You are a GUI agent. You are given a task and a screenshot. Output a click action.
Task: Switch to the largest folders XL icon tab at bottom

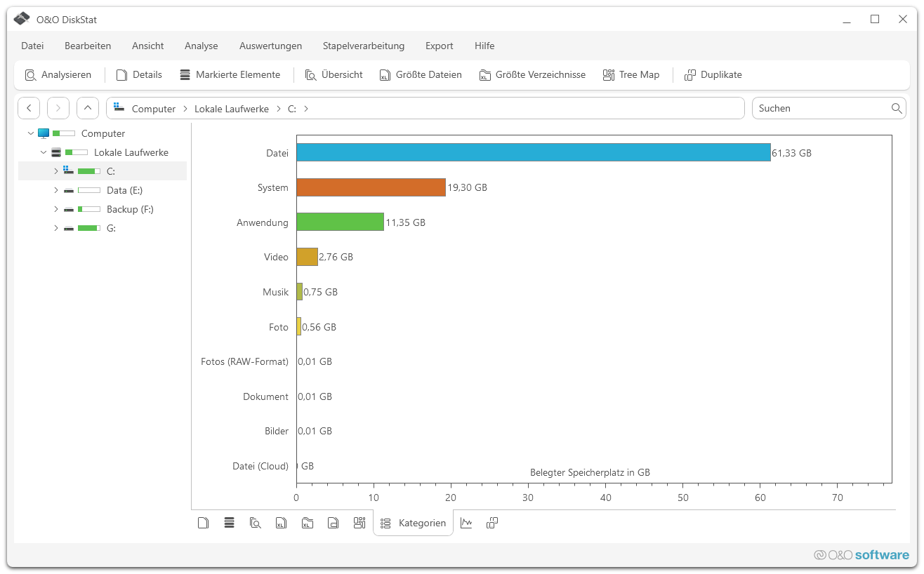pos(308,523)
